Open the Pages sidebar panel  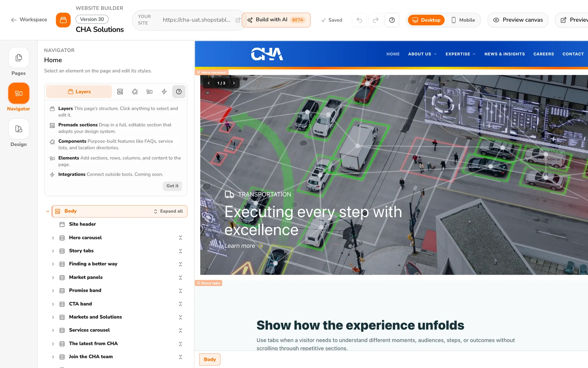click(19, 62)
